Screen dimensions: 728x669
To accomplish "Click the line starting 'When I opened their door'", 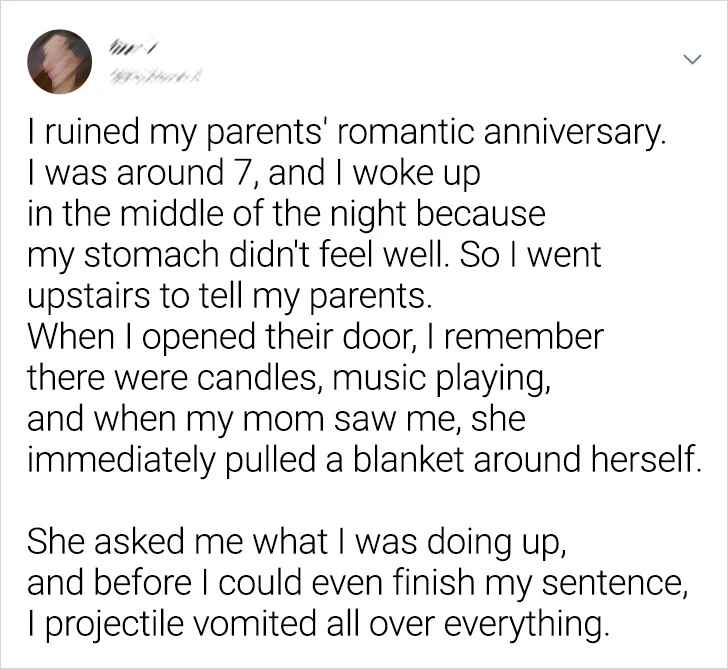I will 314,337.
